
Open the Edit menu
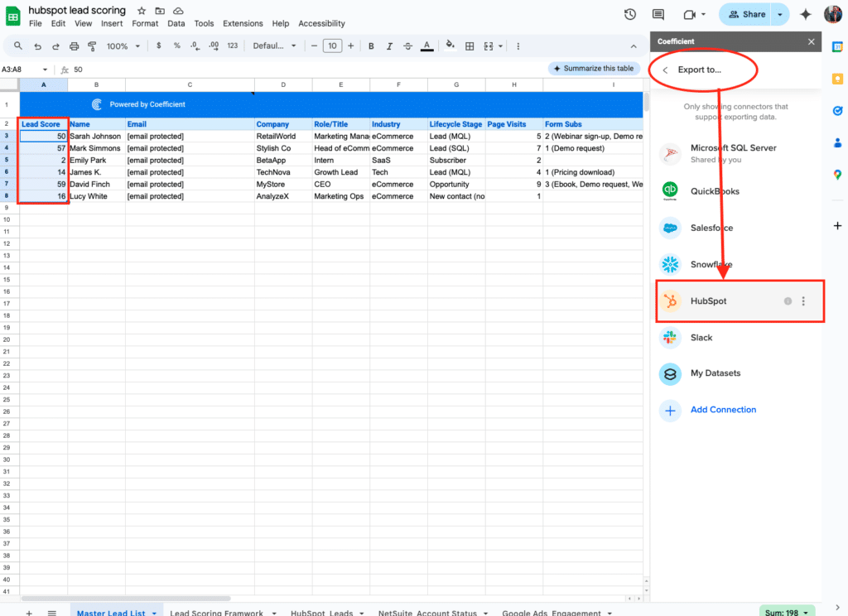pyautogui.click(x=59, y=23)
